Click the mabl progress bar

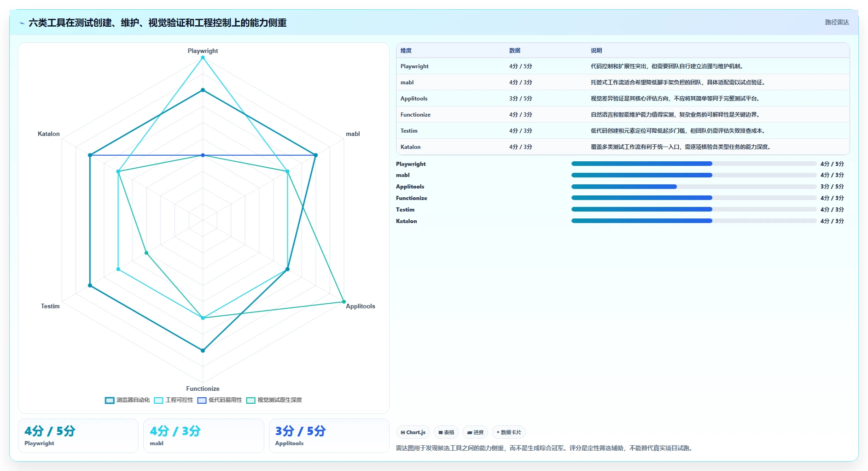coord(694,175)
